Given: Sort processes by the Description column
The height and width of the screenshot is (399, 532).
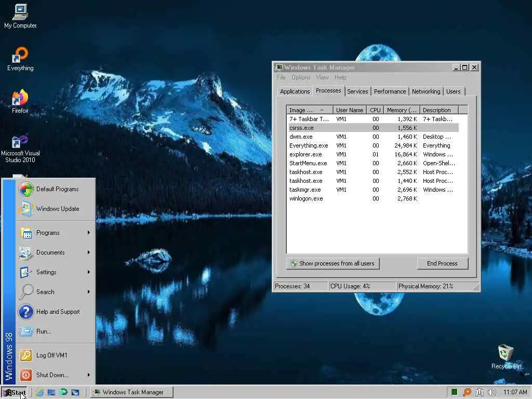Looking at the screenshot, I should pos(440,110).
